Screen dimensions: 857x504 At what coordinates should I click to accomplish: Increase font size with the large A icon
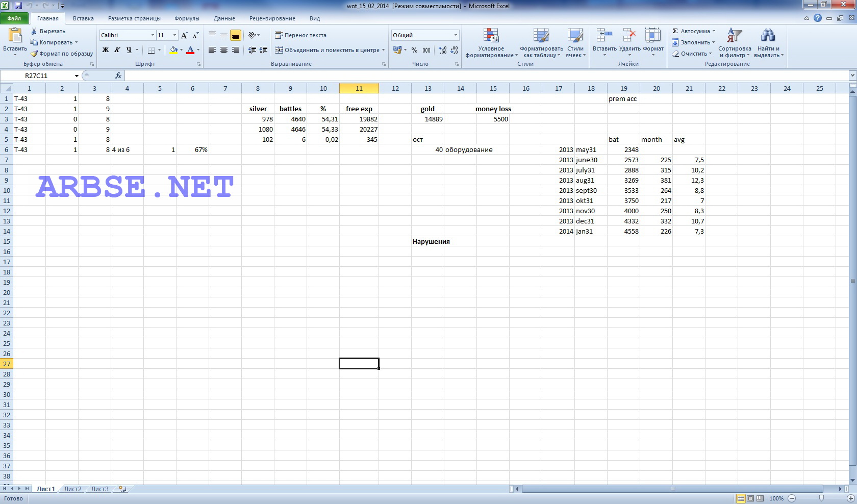[185, 35]
